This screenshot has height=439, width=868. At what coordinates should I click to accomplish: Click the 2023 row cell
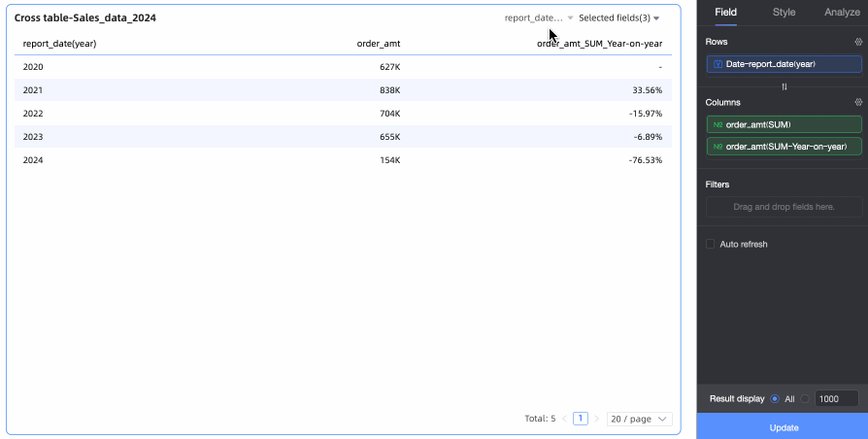33,137
